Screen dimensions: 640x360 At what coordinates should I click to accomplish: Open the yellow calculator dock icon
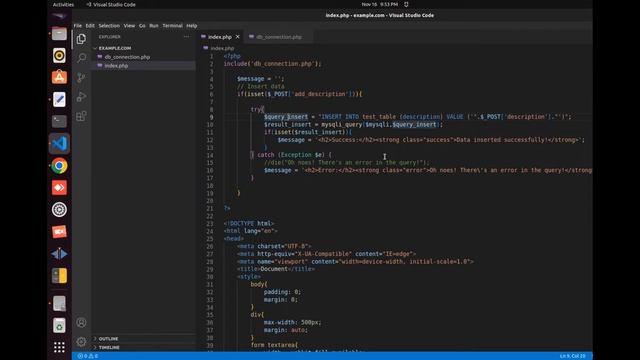coord(59,276)
